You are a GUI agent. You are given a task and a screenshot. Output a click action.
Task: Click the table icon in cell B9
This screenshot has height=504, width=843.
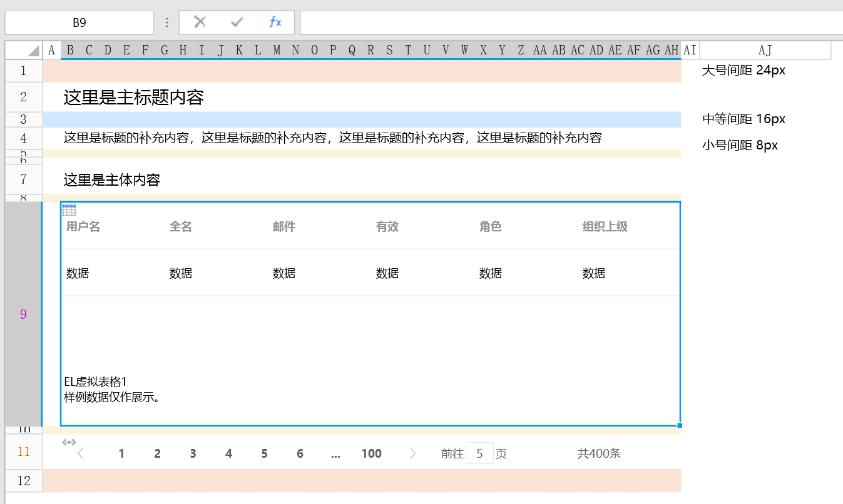pyautogui.click(x=69, y=209)
